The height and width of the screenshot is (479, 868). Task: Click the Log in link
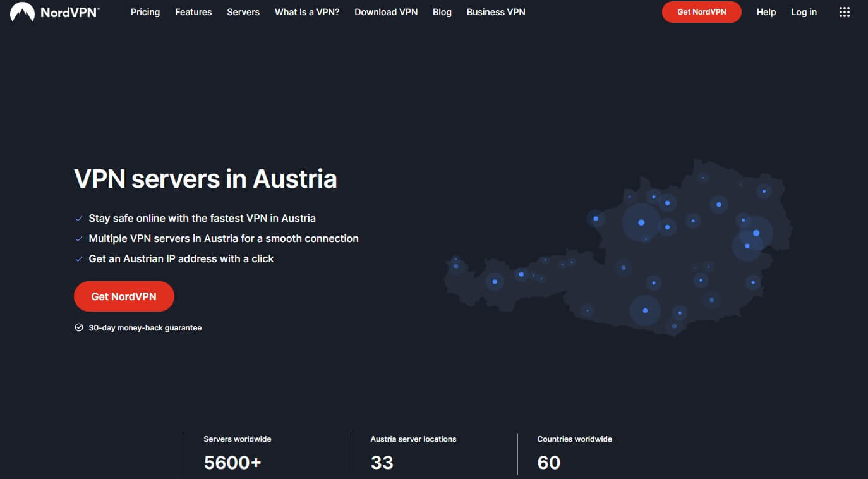(x=804, y=12)
